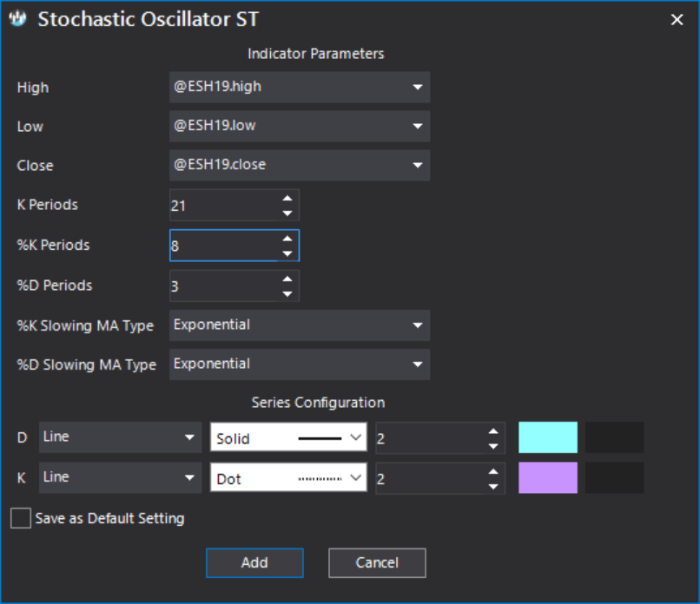700x604 pixels.
Task: Click the %D Periods input field
Action: tap(225, 286)
